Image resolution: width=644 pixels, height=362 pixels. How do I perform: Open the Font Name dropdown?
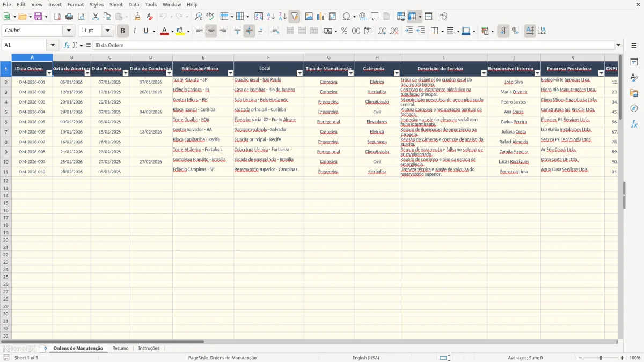[x=69, y=31]
